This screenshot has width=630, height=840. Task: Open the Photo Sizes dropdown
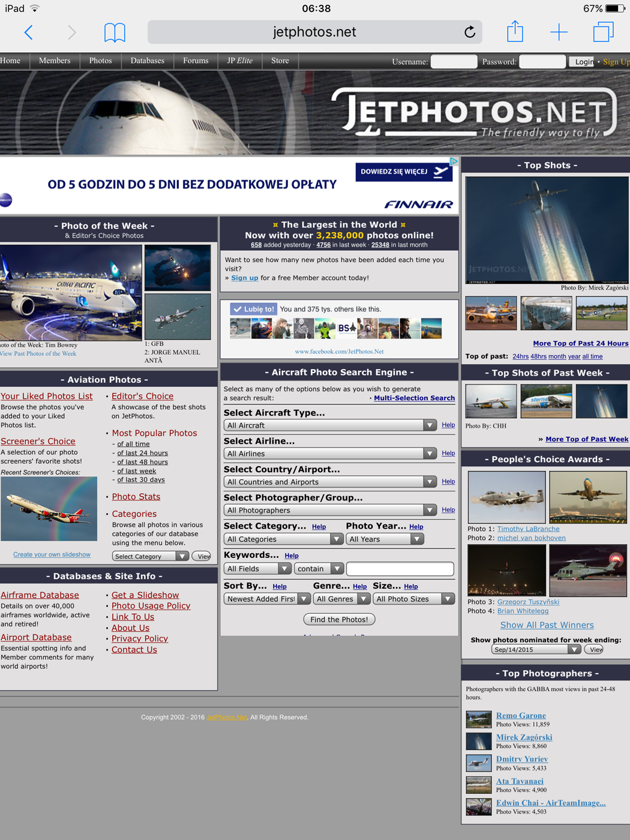click(414, 599)
